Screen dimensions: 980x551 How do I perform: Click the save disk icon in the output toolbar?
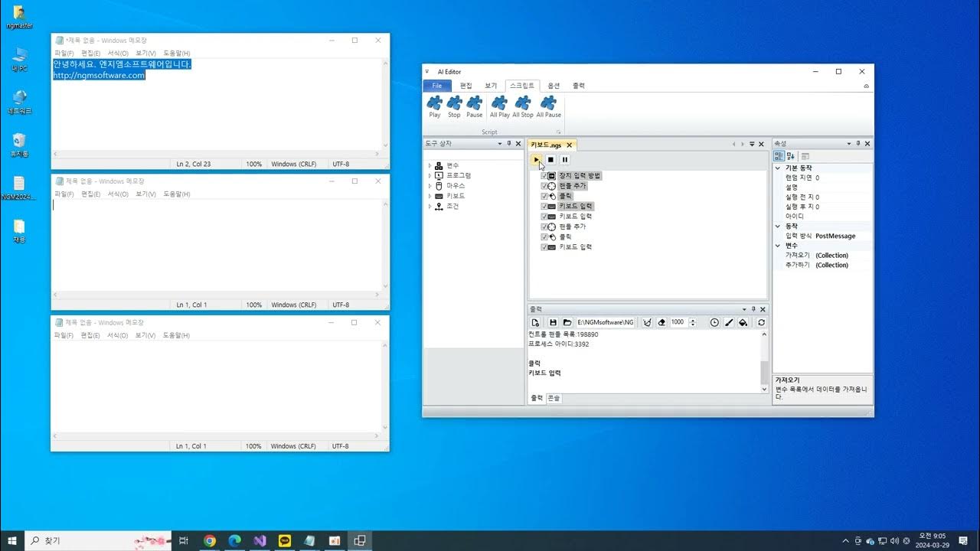(x=553, y=322)
